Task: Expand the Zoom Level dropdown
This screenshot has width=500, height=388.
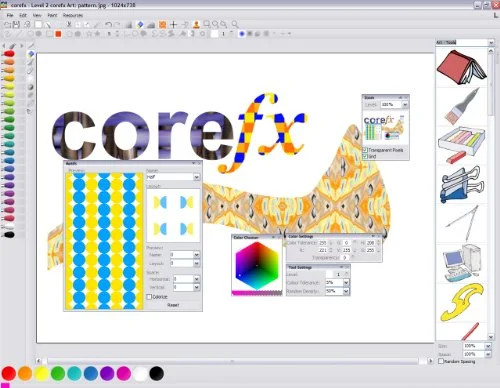Action: click(405, 105)
